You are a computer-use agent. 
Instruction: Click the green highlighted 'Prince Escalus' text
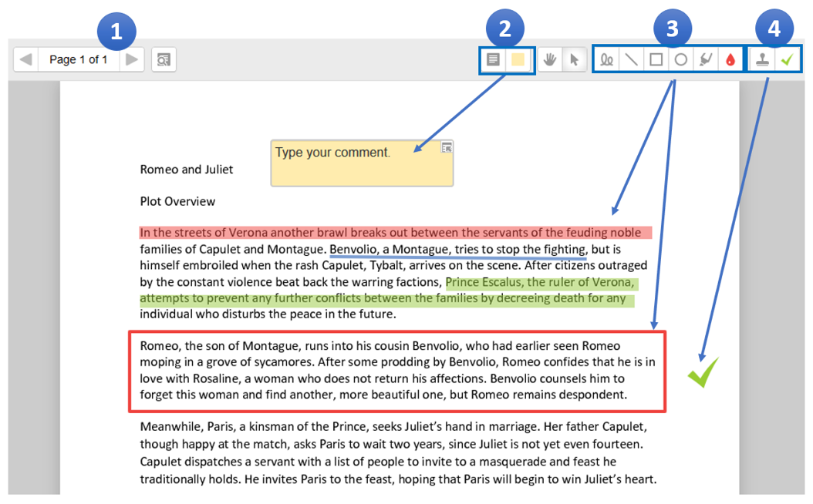click(x=540, y=282)
